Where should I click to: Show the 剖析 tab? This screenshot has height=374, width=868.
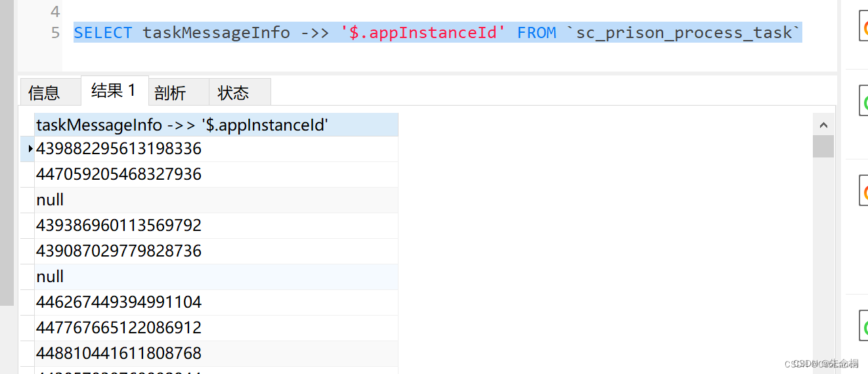(x=170, y=93)
